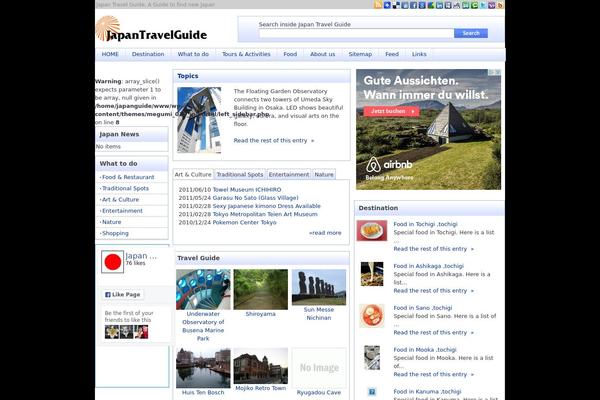The width and height of the screenshot is (600, 400).
Task: Open the Sun Messe Nichinan statues thumbnail
Action: [319, 287]
